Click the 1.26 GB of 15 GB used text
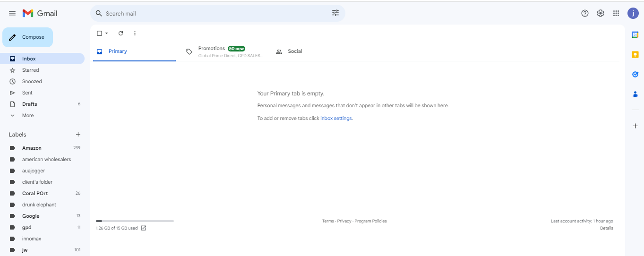 tap(117, 228)
